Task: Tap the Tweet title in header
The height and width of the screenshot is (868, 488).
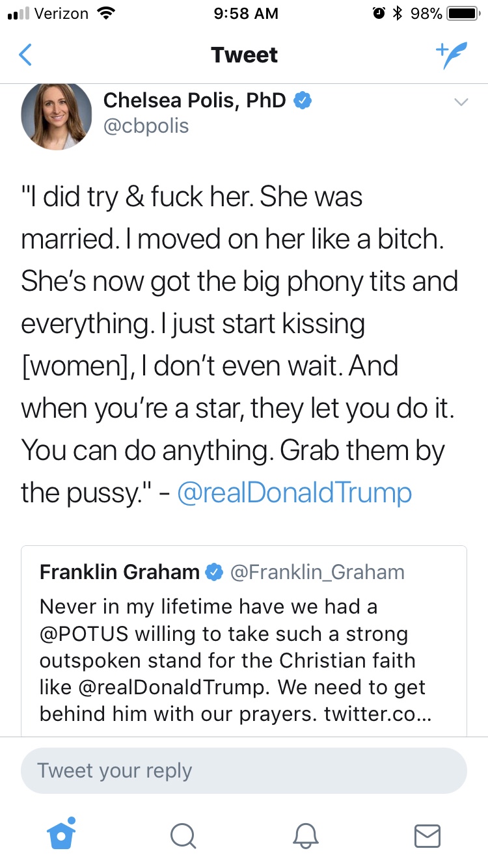Action: point(244,55)
